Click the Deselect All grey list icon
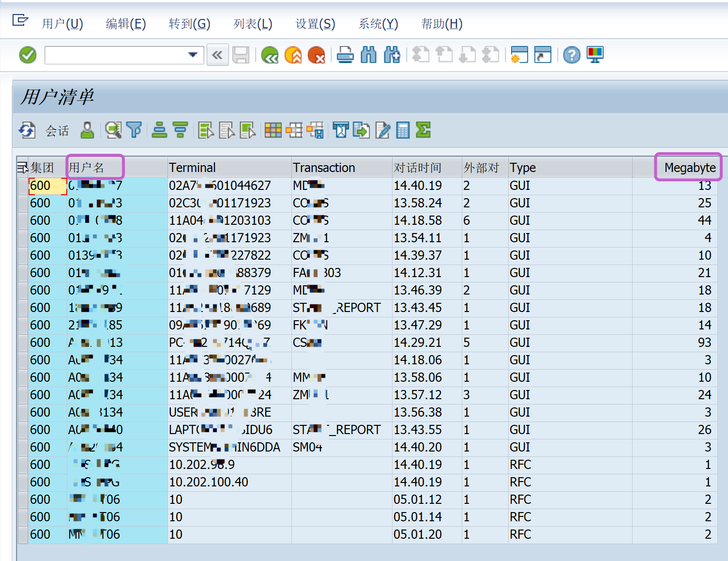Screen dimensions: 728x561 pyautogui.click(x=227, y=130)
